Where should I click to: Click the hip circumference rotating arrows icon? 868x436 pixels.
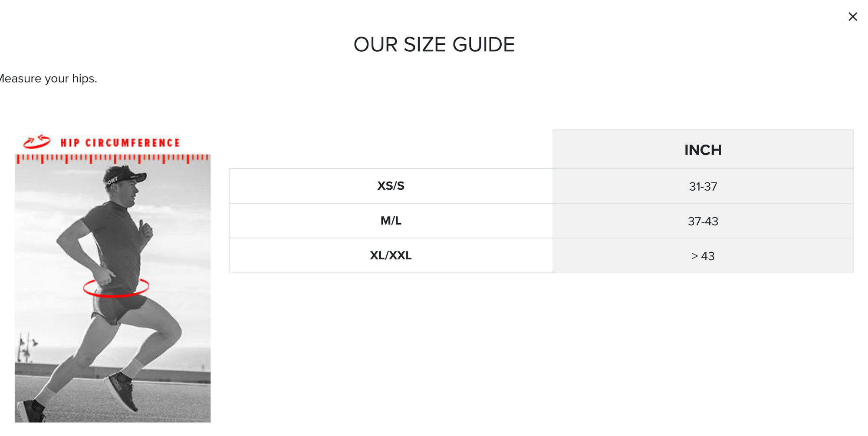point(37,142)
